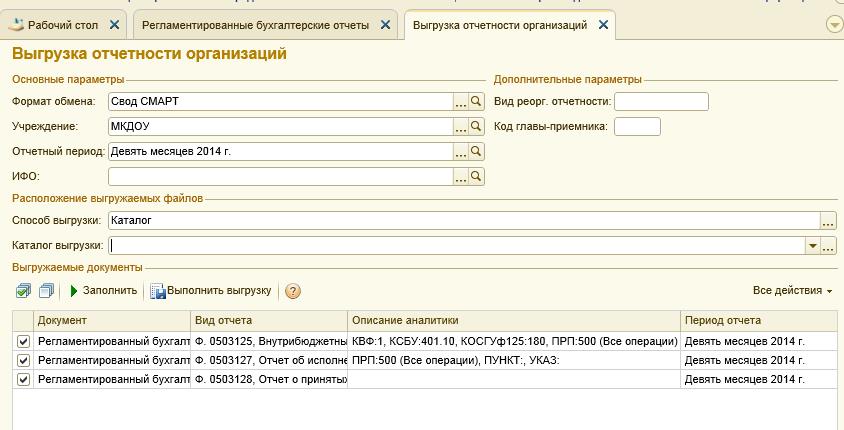
Task: Click the Рабочий стол desktop icon
Action: pos(16,25)
